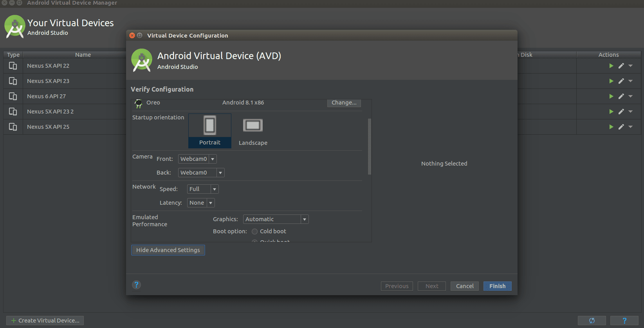This screenshot has width=644, height=328.
Task: Choose the Cold boot radio option
Action: (x=255, y=231)
